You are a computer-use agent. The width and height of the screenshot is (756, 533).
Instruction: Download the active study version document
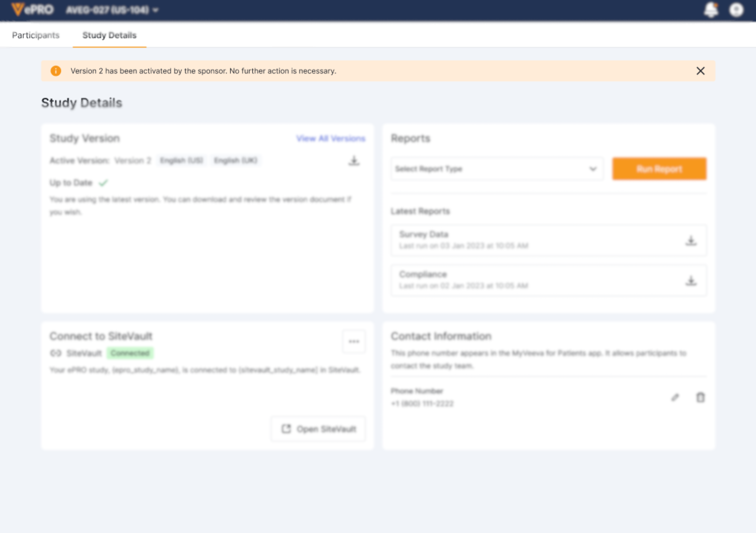point(354,161)
